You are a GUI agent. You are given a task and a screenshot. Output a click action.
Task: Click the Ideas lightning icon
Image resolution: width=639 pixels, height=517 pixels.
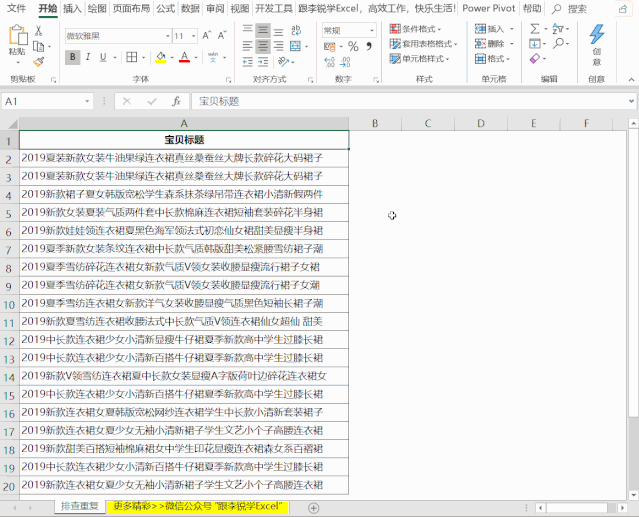pos(597,34)
